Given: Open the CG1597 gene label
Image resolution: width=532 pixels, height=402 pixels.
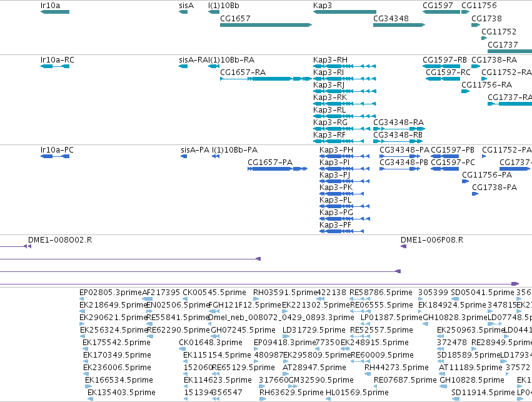Looking at the screenshot, I should [438, 6].
